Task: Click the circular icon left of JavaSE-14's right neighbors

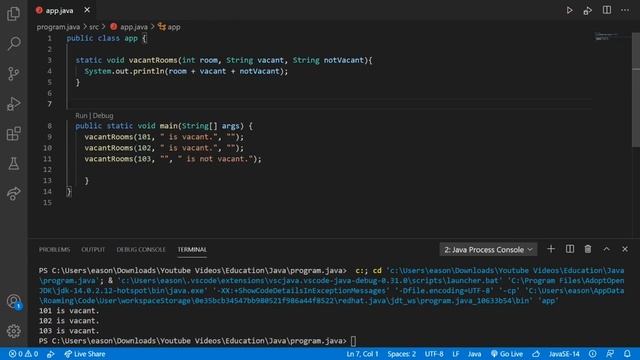Action: pyautogui.click(x=593, y=354)
